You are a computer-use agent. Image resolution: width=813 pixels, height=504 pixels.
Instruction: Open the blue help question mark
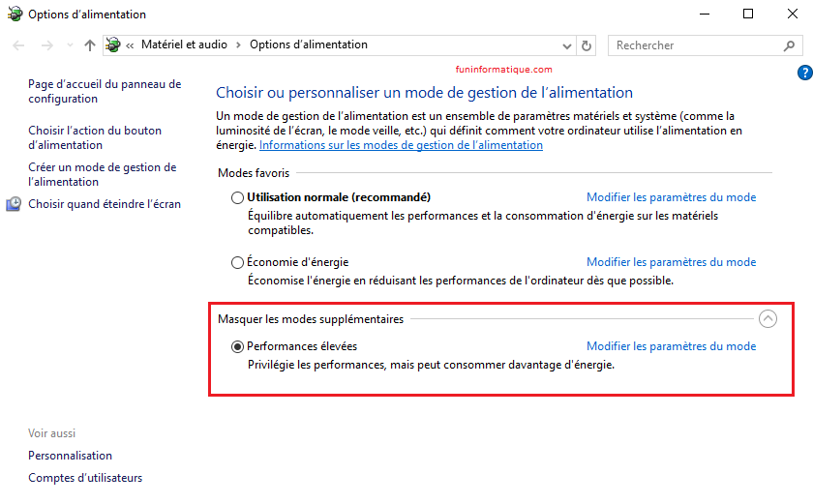[803, 73]
